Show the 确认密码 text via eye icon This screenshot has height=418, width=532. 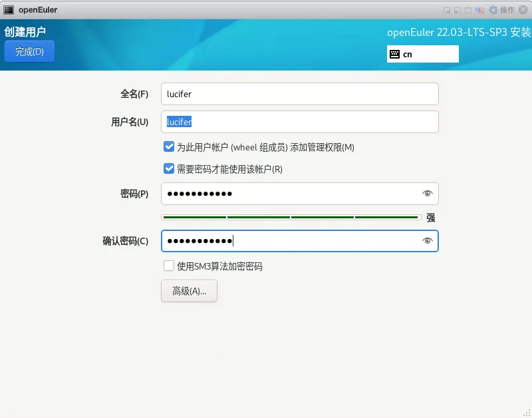coord(428,241)
